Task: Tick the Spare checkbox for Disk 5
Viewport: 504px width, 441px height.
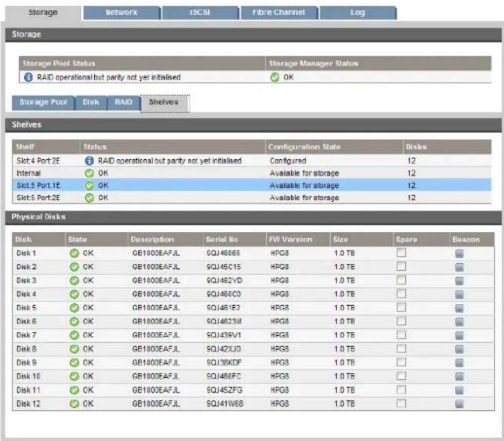Action: [x=401, y=307]
